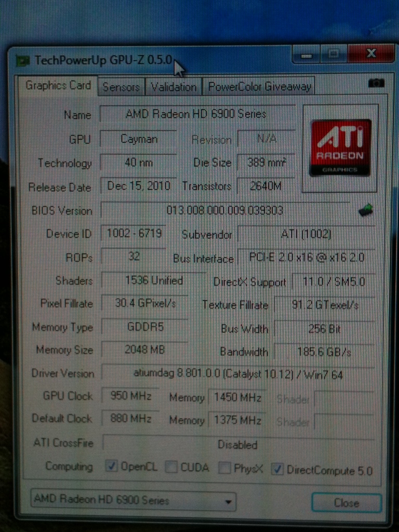Open the PowerColor Giveaway tab
This screenshot has width=399, height=532.
[259, 87]
